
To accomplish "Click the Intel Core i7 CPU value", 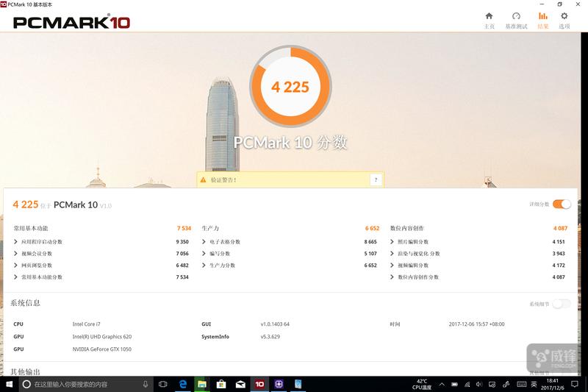I will pyautogui.click(x=86, y=324).
